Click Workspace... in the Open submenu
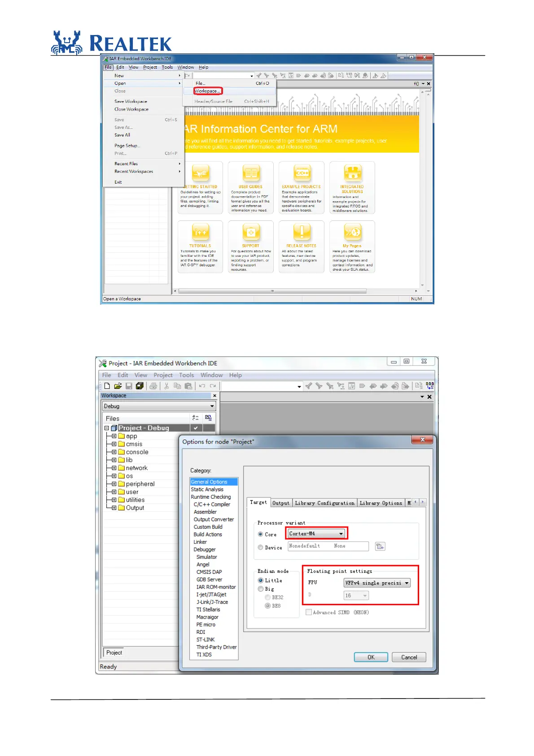This screenshot has height=756, width=534. tap(207, 91)
